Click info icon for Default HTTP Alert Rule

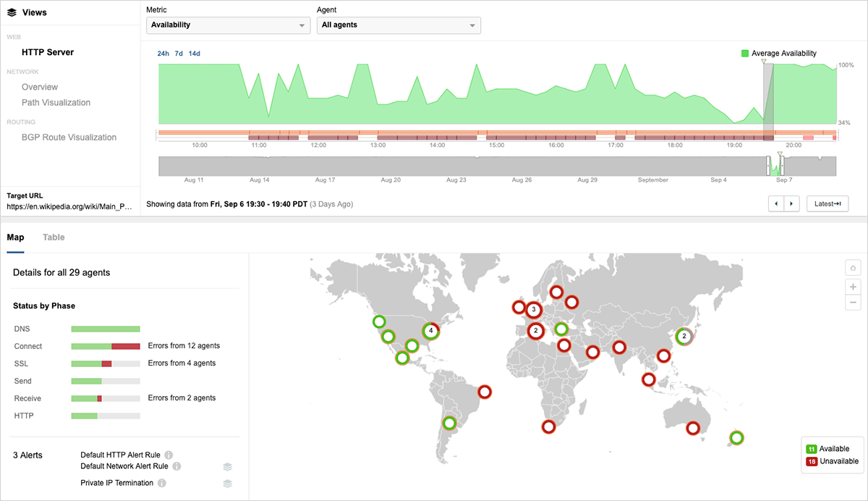point(169,455)
